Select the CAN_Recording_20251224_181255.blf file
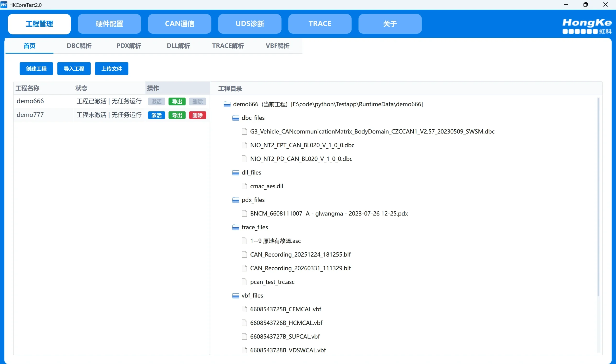The image size is (616, 364). pyautogui.click(x=300, y=255)
